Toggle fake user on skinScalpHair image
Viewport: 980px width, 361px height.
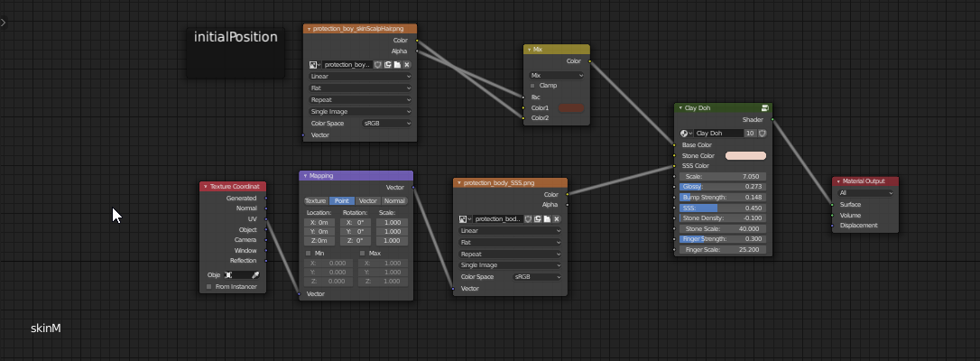point(378,64)
